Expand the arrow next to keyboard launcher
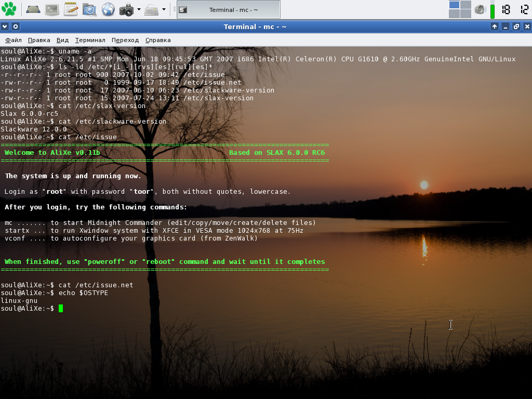Viewport: 532px width, 399px height. coord(164,9)
